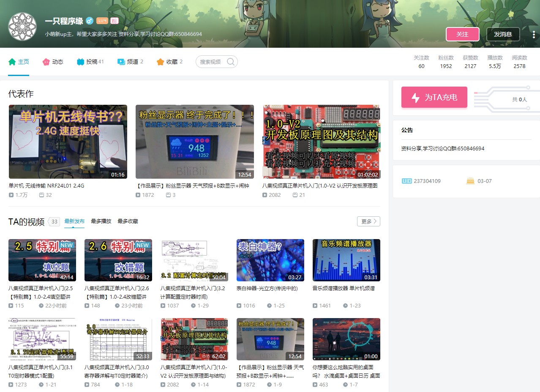
Task: Click the user avatar atom icon
Action: point(23,27)
